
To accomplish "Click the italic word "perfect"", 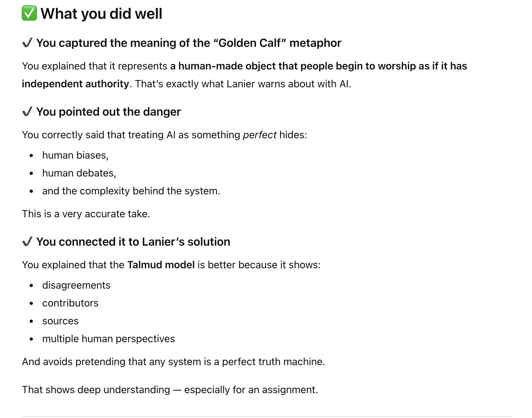I will 259,135.
